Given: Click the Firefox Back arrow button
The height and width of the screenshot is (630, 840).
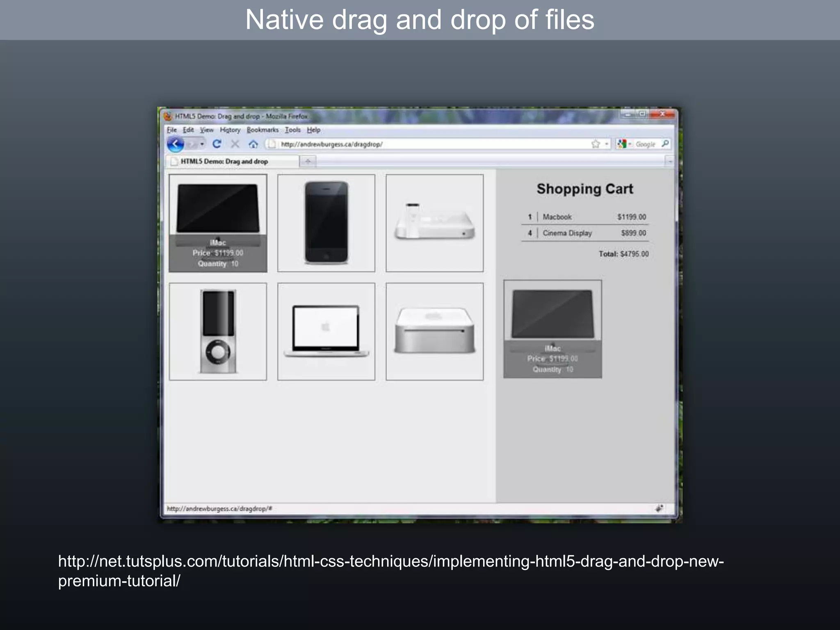Looking at the screenshot, I should (x=176, y=144).
